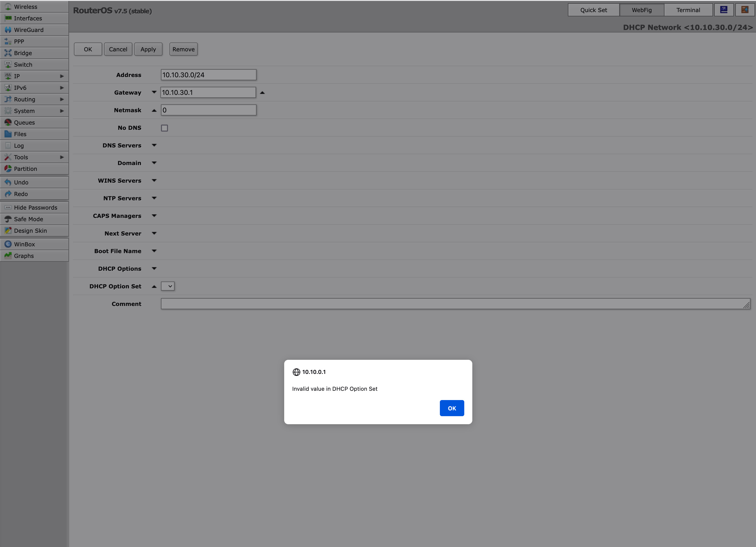Expand the DNS Servers field
This screenshot has height=547, width=756.
154,145
